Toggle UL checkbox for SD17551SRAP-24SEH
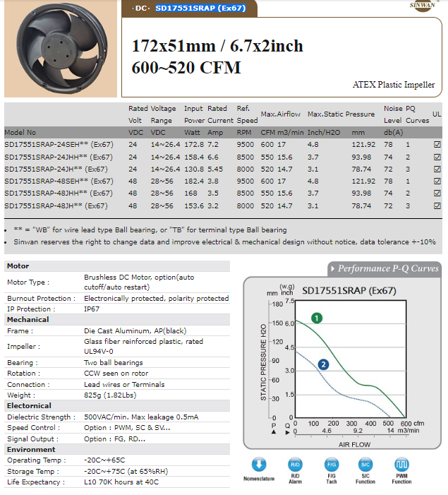 pyautogui.click(x=437, y=144)
